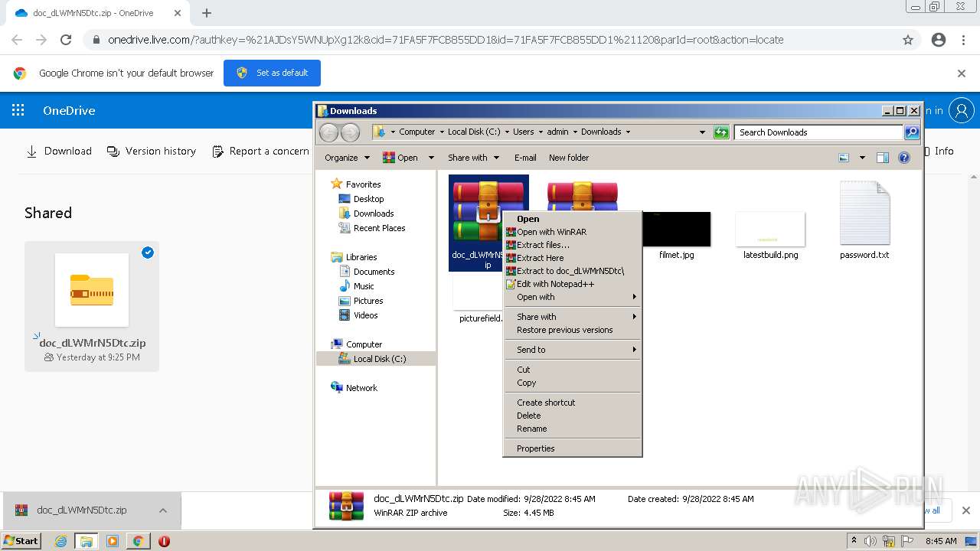This screenshot has width=980, height=551.
Task: Expand the Open with submenu
Action: click(x=572, y=297)
